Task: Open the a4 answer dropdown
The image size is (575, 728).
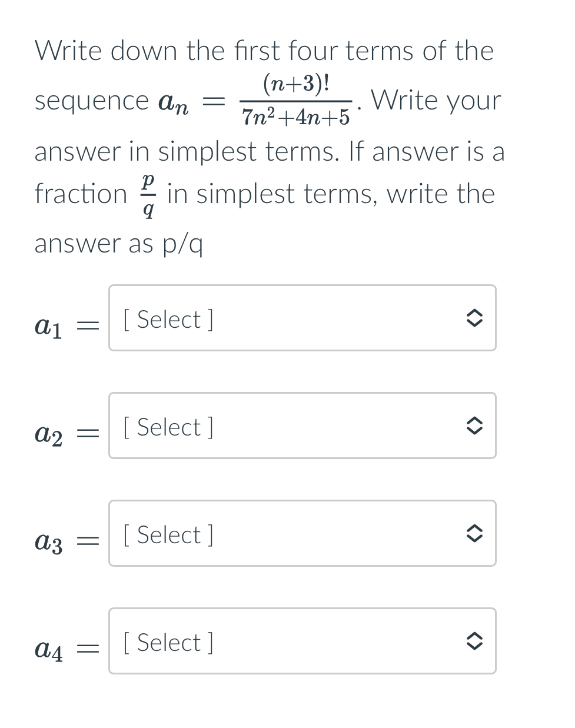Action: click(302, 641)
